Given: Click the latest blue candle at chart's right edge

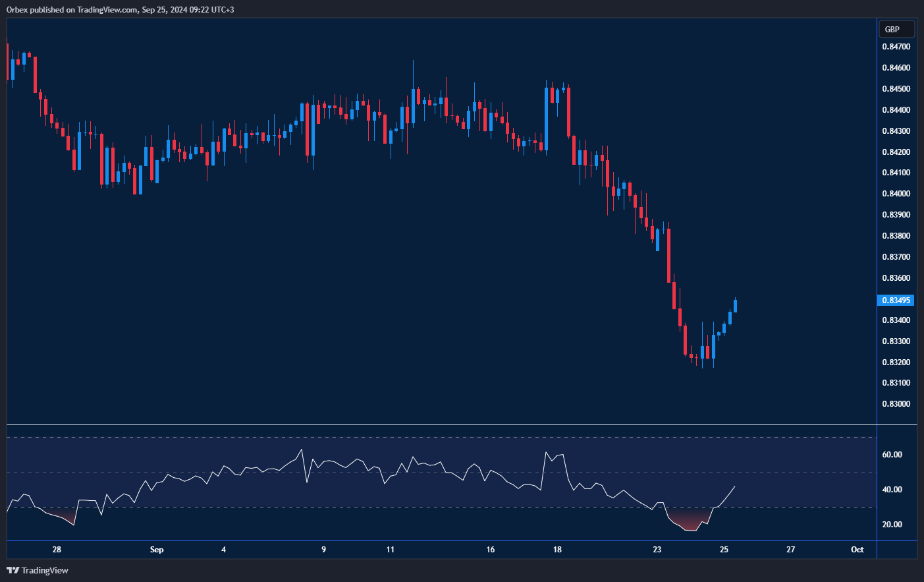Looking at the screenshot, I should (x=735, y=306).
